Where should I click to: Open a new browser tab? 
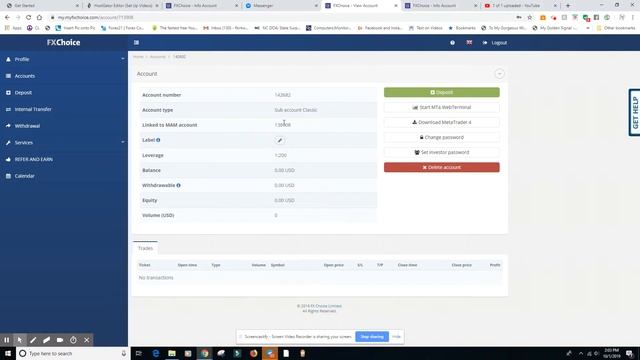568,6
